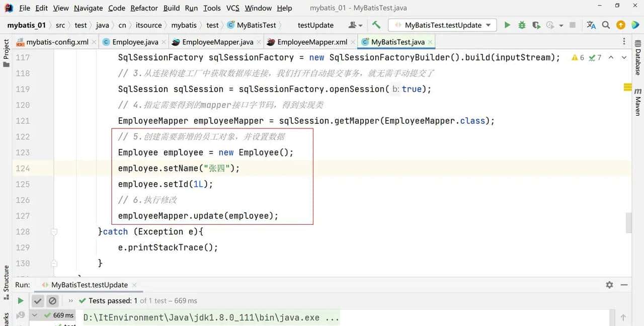This screenshot has height=326, width=644.
Task: Collapse the 669 ms test result tree node
Action: (x=34, y=315)
